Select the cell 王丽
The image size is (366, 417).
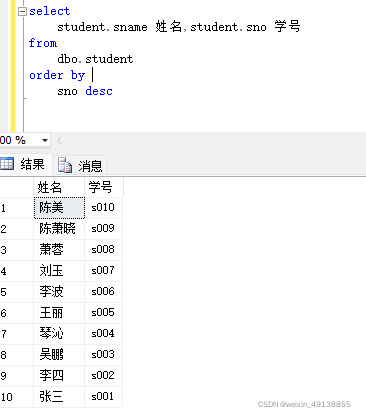pos(59,313)
